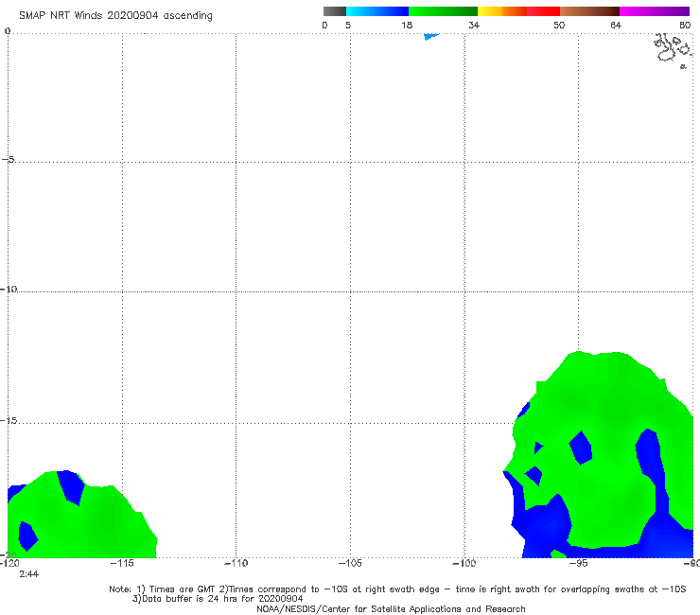Choose the magenta segment of the color bar

(x=655, y=11)
